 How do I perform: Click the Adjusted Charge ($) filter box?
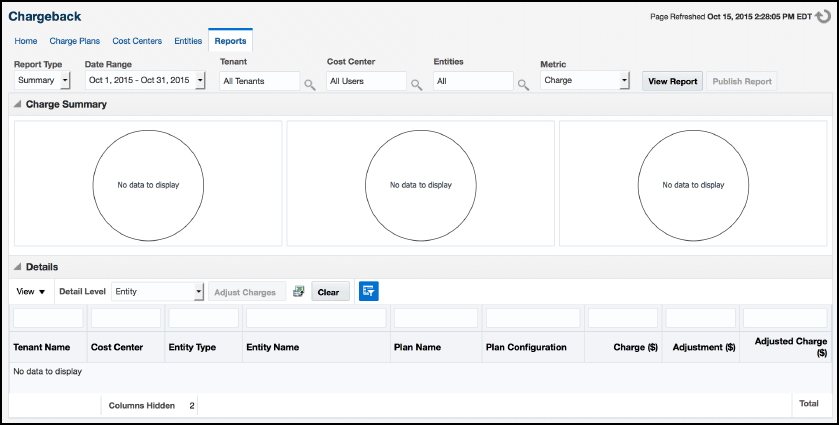(x=785, y=318)
